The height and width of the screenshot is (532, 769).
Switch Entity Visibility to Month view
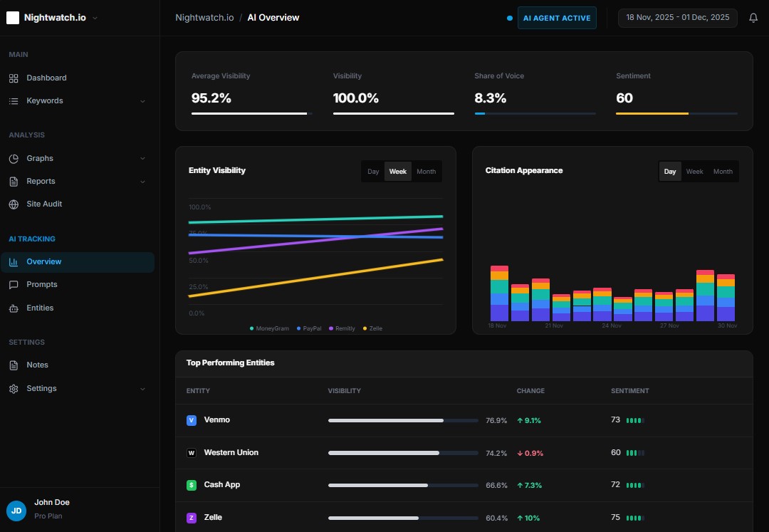(426, 171)
